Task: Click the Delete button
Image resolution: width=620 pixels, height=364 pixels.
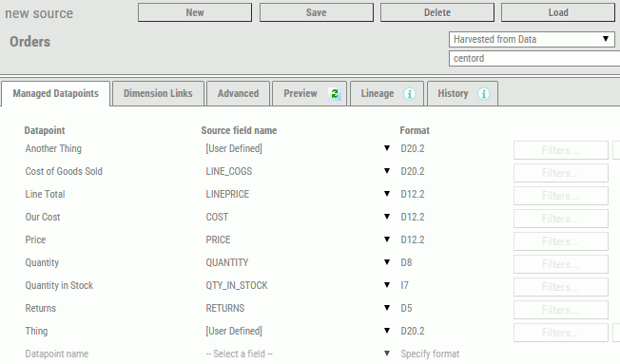Action: pos(437,12)
